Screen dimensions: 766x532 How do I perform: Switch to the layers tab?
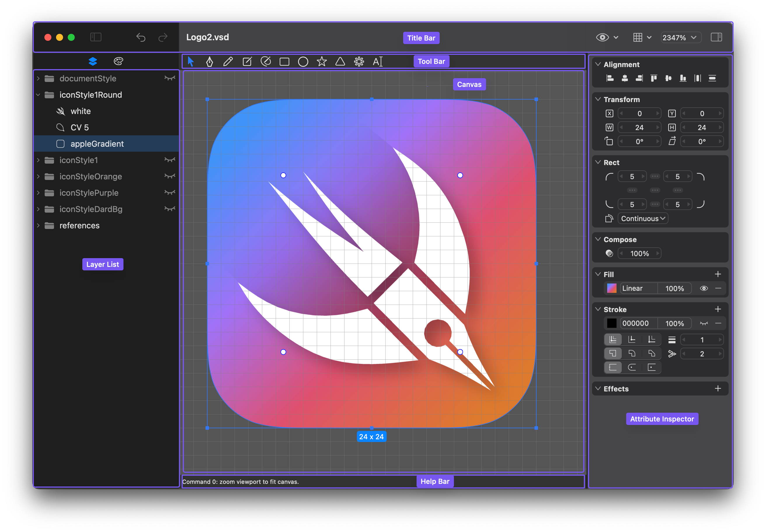[x=93, y=61]
